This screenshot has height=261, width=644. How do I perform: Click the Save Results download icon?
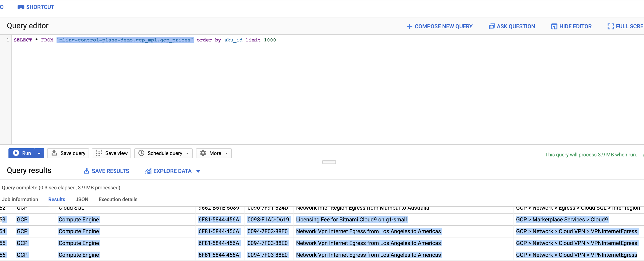tap(86, 171)
